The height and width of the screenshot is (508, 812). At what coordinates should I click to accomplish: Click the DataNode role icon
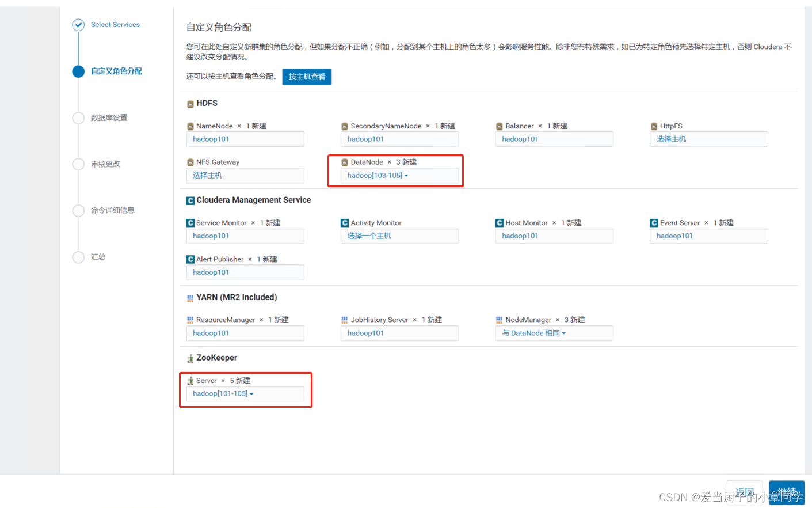[345, 162]
